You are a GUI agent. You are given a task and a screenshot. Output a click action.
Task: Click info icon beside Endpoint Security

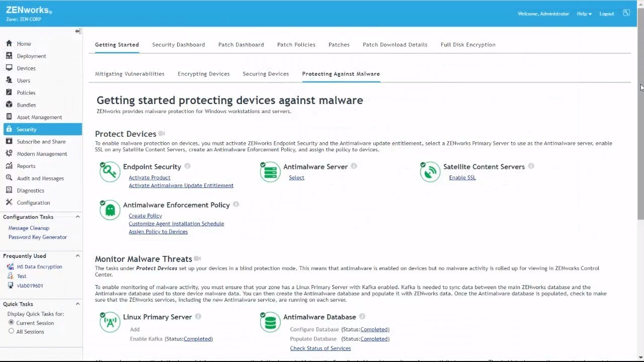[x=188, y=166]
